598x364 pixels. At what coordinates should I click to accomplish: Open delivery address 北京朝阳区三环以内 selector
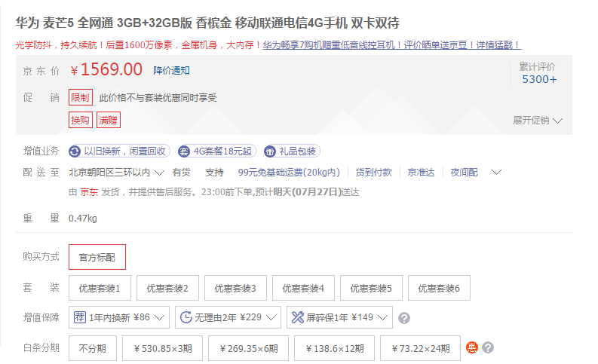point(116,173)
